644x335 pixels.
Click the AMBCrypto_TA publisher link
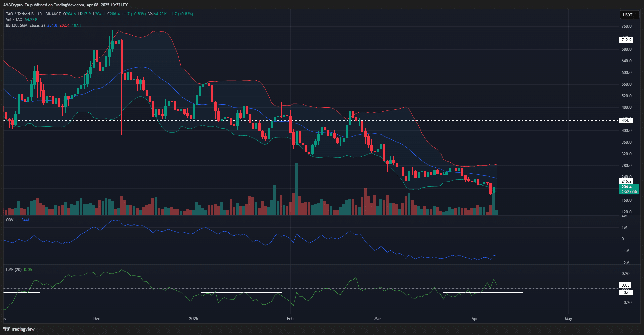pos(16,5)
